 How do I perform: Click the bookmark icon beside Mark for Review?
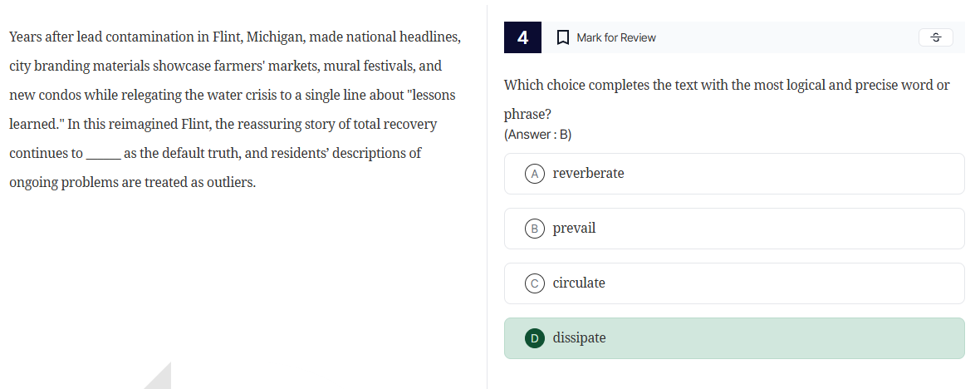pyautogui.click(x=563, y=37)
